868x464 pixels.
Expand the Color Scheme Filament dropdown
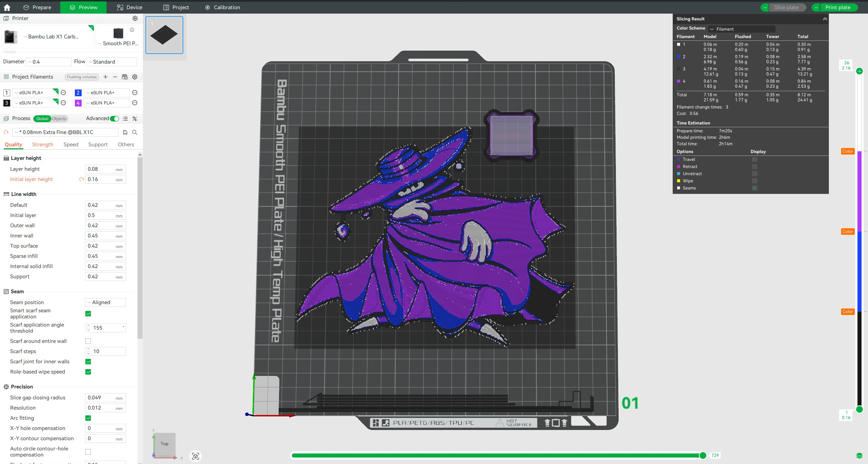click(742, 29)
